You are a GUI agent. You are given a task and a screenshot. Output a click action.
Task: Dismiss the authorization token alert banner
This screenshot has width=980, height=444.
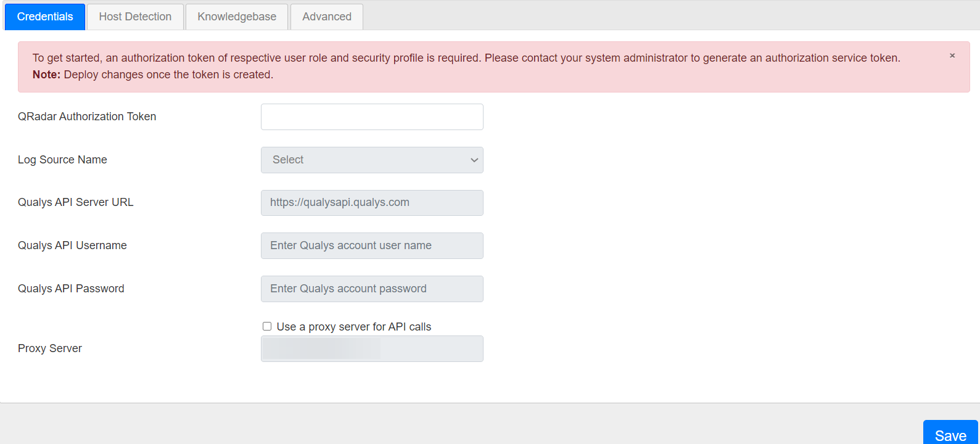pyautogui.click(x=952, y=55)
